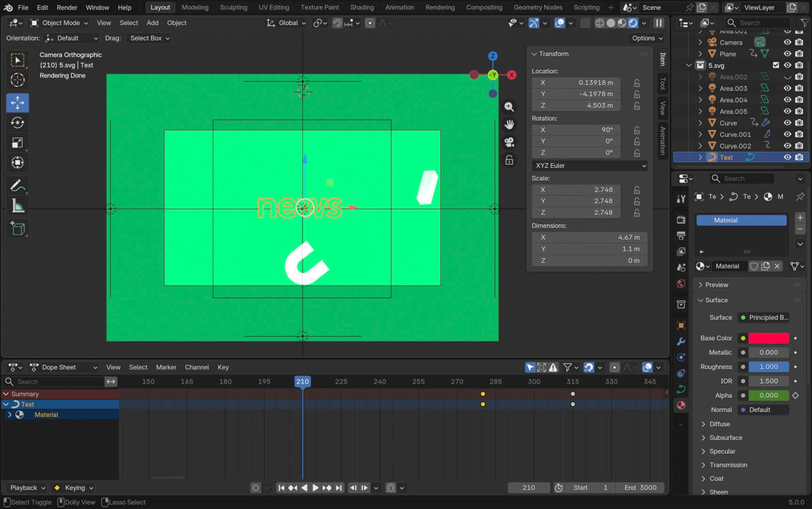812x509 pixels.
Task: Select the Rotate tool
Action: 17,123
